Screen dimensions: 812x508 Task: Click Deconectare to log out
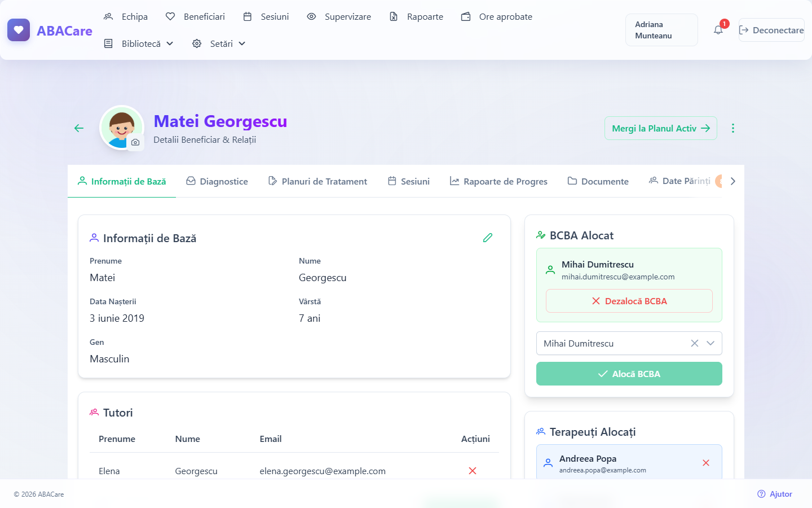pyautogui.click(x=771, y=30)
